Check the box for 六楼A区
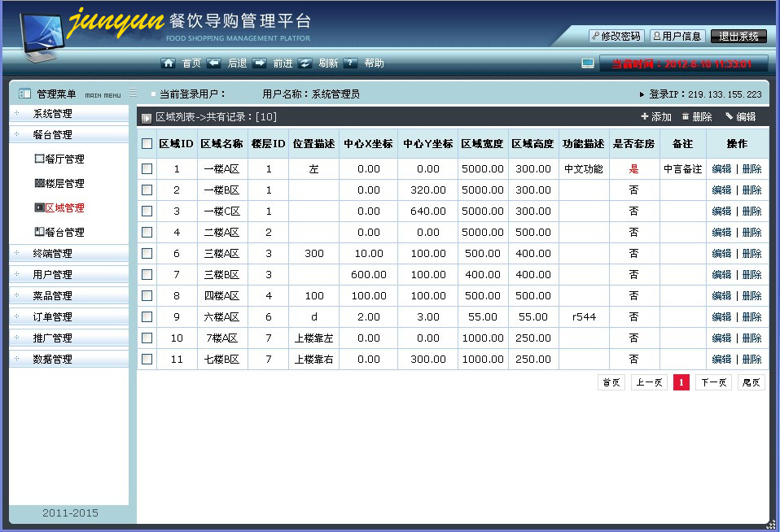Screen dimensions: 780x532 pos(147,316)
